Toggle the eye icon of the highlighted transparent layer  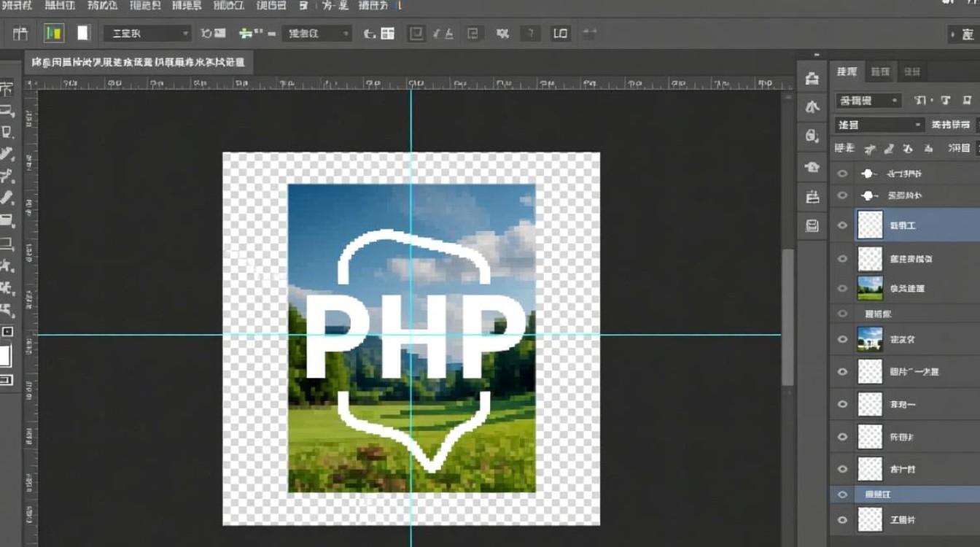coord(843,225)
